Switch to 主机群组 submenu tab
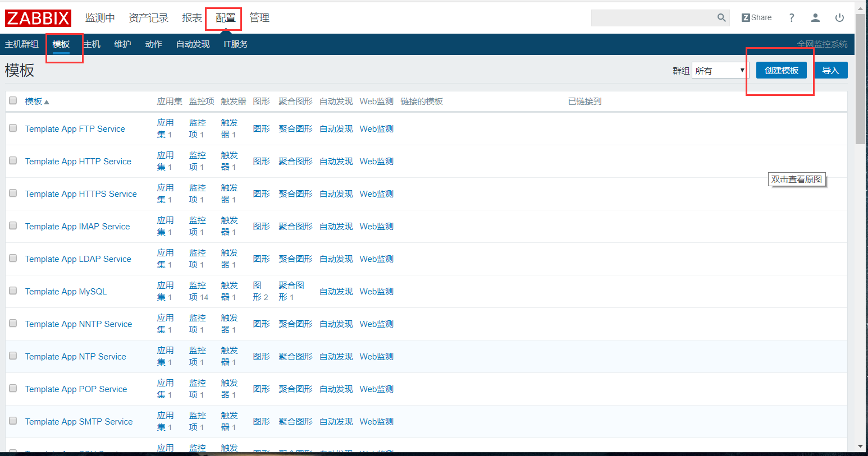Viewport: 868px width, 456px height. [22, 44]
